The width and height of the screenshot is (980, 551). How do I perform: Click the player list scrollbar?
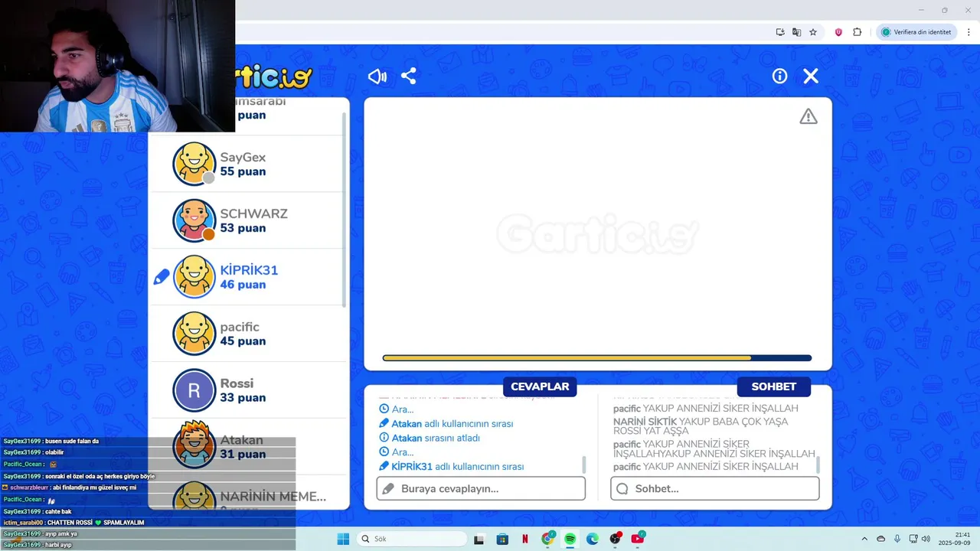point(344,210)
